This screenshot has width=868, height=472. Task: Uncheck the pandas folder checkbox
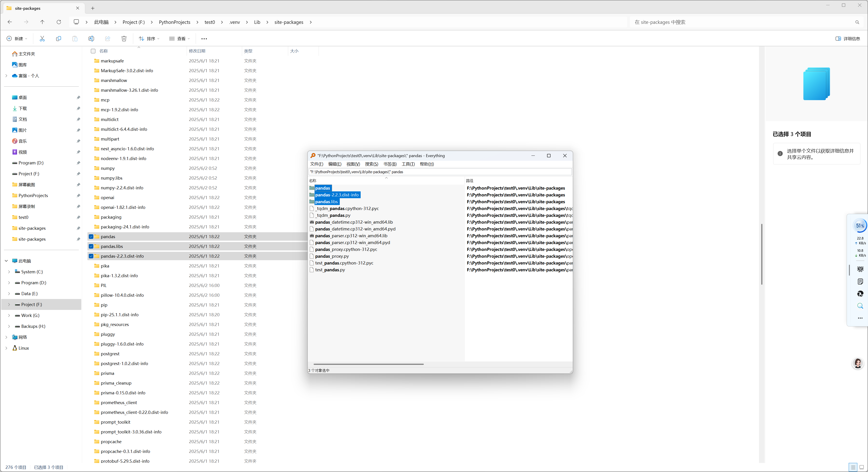[x=91, y=237]
